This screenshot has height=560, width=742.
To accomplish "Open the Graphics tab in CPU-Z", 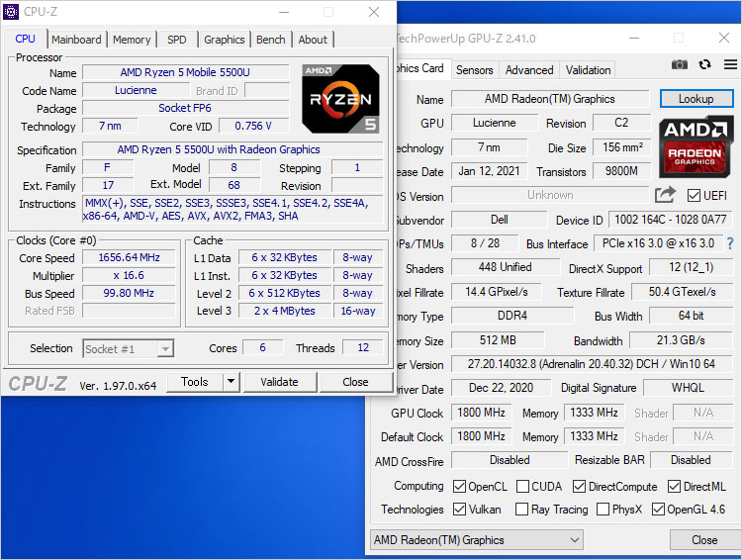I will tap(225, 40).
